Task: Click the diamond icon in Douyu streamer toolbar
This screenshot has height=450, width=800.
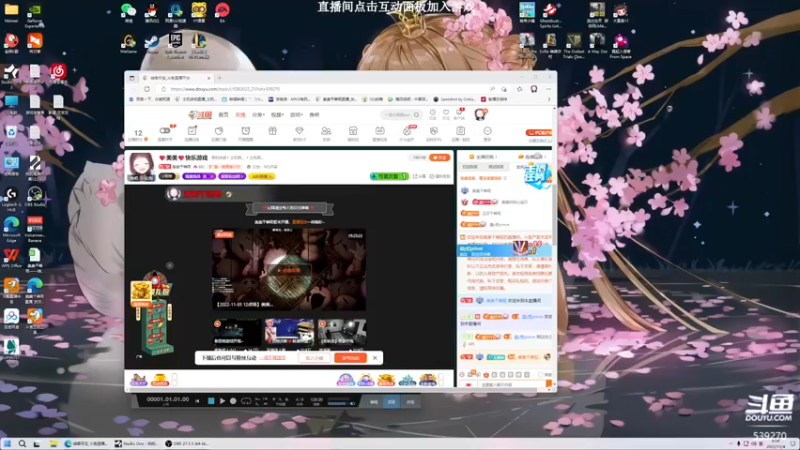Action: [299, 133]
